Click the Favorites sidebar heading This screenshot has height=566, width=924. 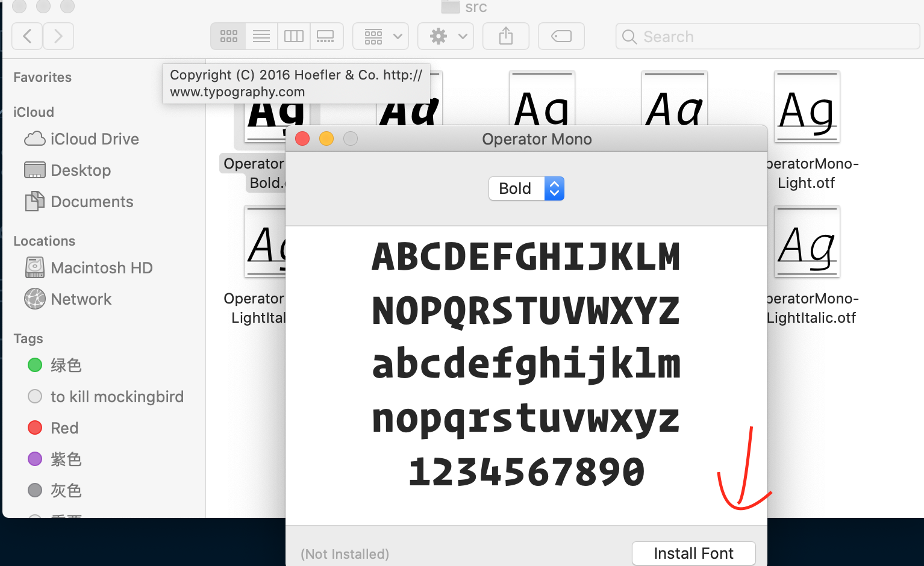pyautogui.click(x=42, y=77)
